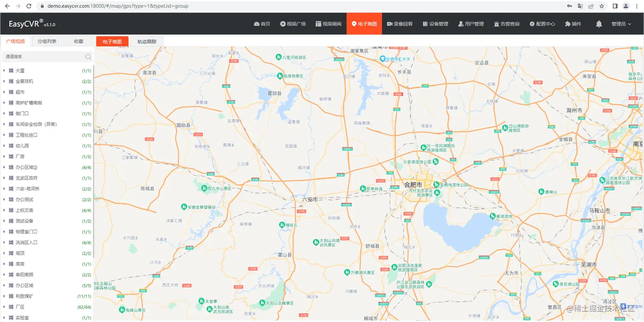
Task: Switch to 收藏 tab
Action: (78, 41)
